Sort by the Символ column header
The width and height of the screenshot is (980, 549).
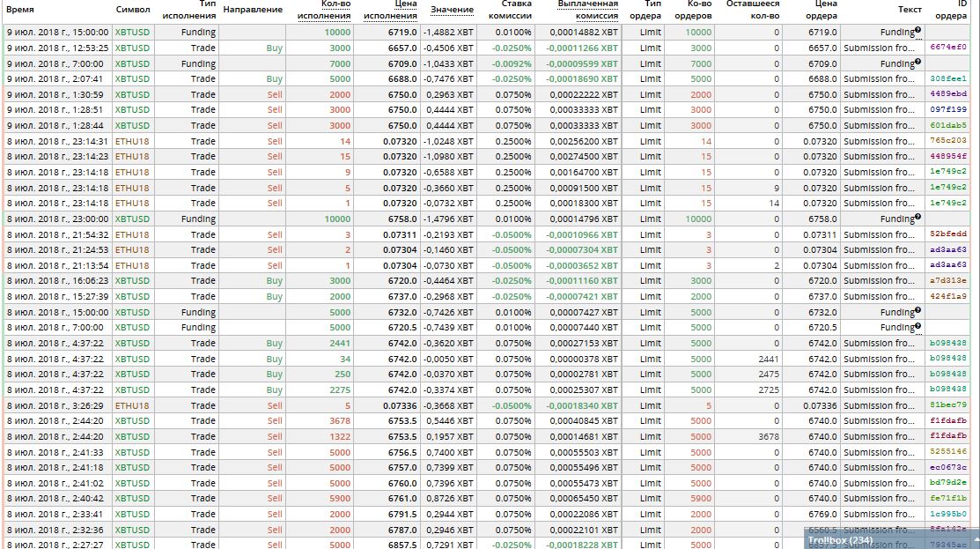point(133,10)
